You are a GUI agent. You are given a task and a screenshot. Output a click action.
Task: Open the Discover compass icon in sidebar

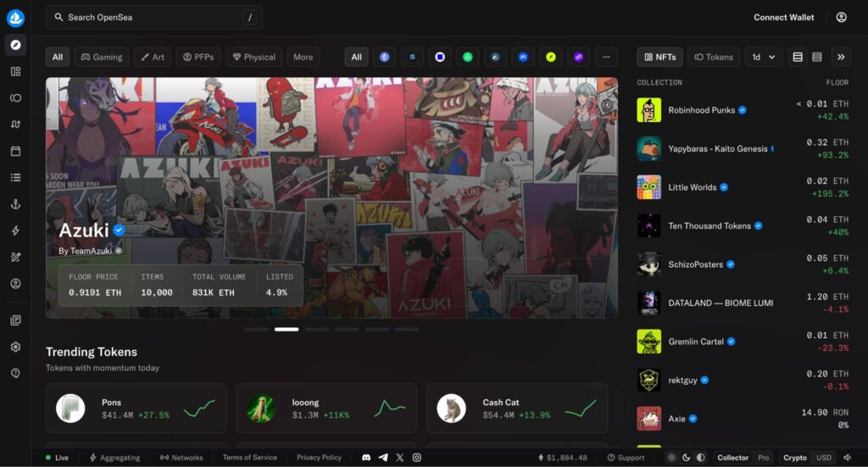[x=15, y=45]
